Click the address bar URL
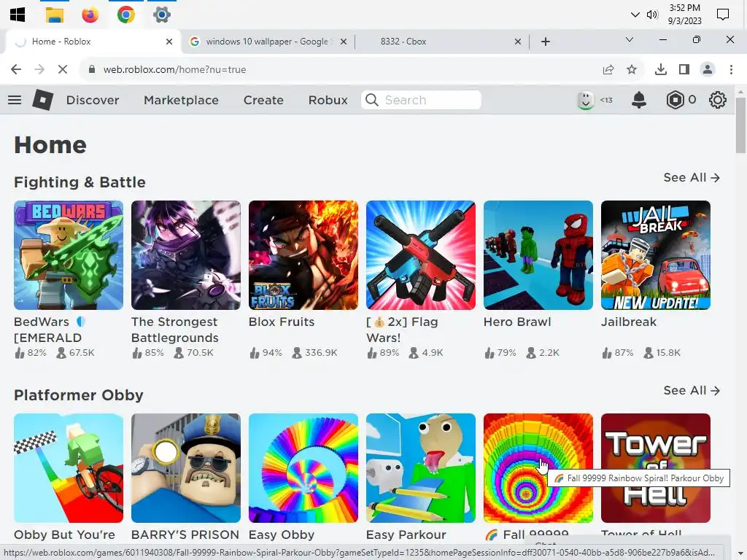 point(175,69)
